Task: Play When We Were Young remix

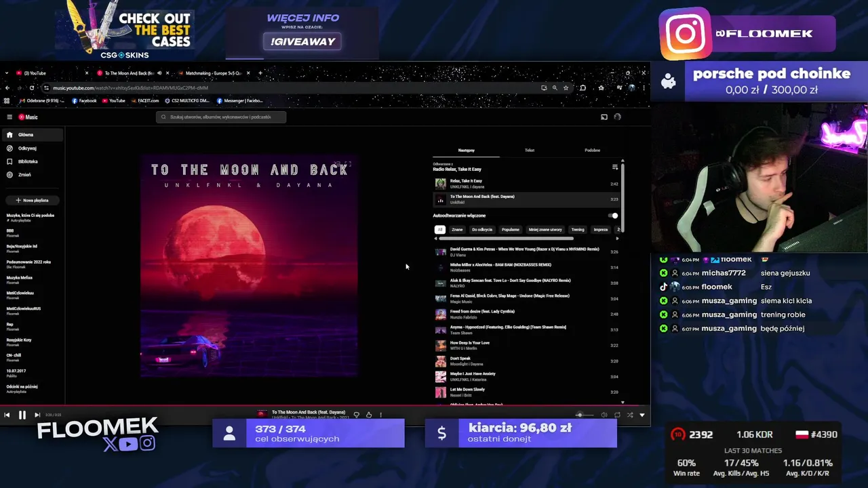Action: pos(526,251)
